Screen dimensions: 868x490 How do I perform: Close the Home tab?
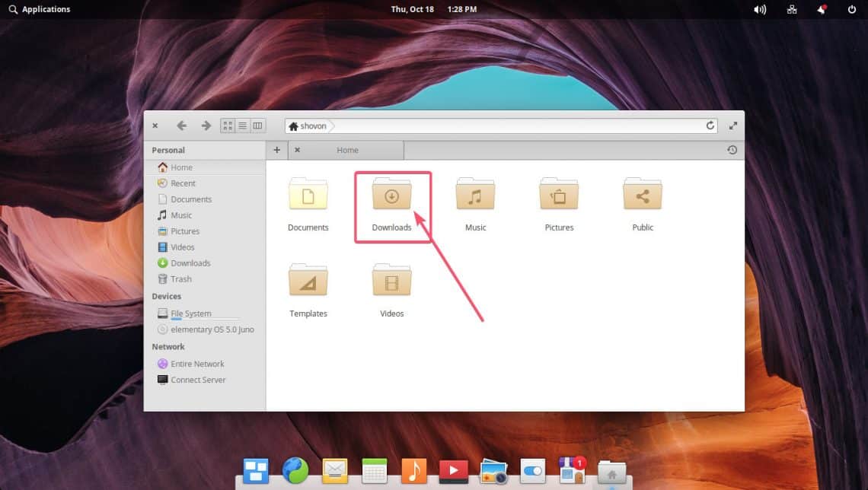(297, 150)
